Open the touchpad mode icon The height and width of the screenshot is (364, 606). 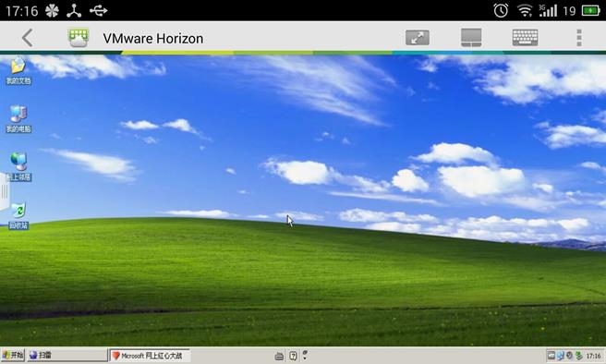pos(471,38)
